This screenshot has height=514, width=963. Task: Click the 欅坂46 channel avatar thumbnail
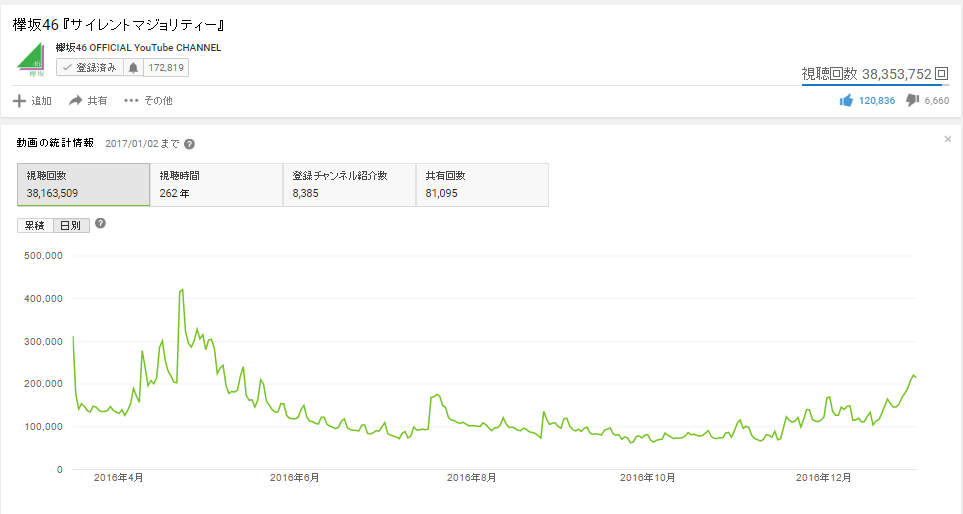33,60
